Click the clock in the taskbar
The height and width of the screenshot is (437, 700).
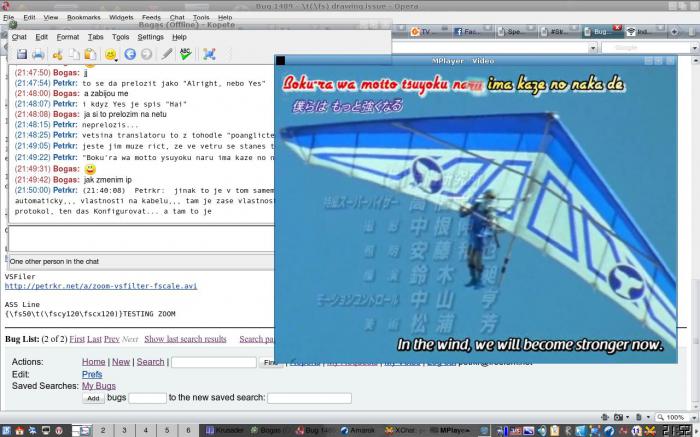677,431
